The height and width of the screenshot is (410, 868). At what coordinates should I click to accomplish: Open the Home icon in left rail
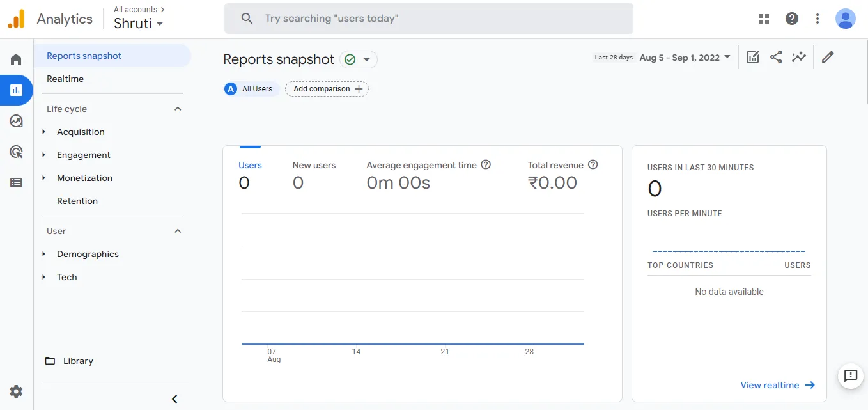(16, 59)
